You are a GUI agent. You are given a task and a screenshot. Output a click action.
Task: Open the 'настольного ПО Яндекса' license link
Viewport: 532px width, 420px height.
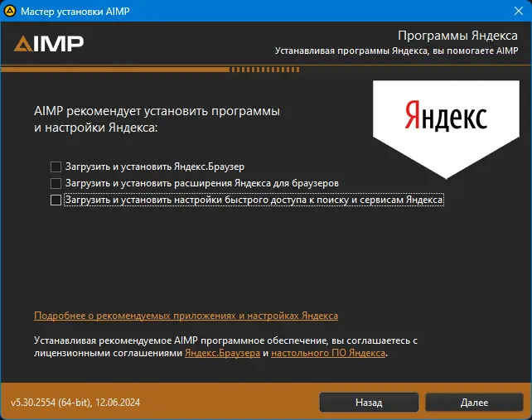(328, 353)
